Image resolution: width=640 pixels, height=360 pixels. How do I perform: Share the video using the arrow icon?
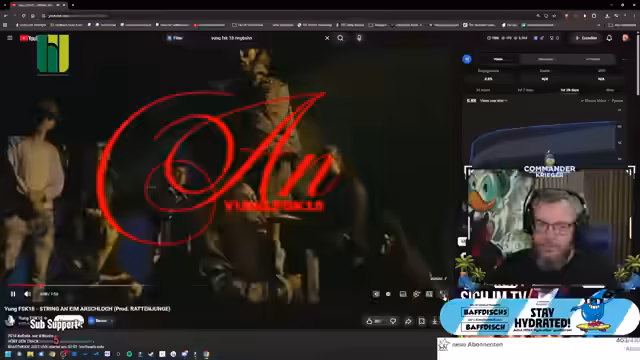408,321
